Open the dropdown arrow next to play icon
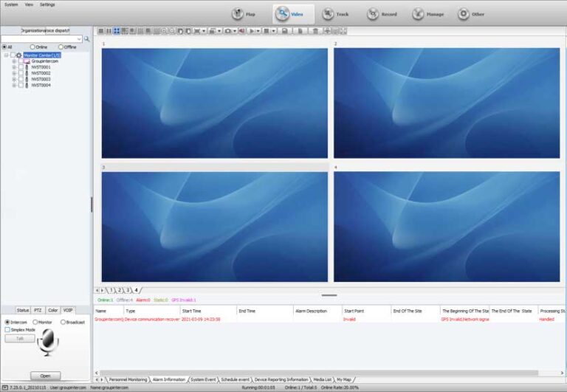This screenshot has width=567, height=392. point(258,31)
